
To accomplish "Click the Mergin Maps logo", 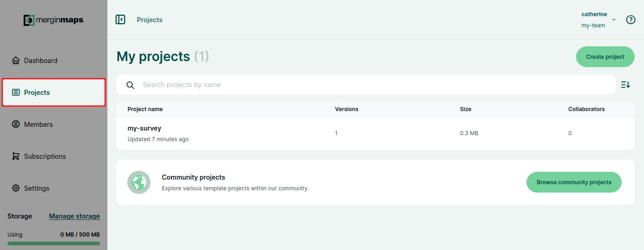I will pyautogui.click(x=54, y=20).
